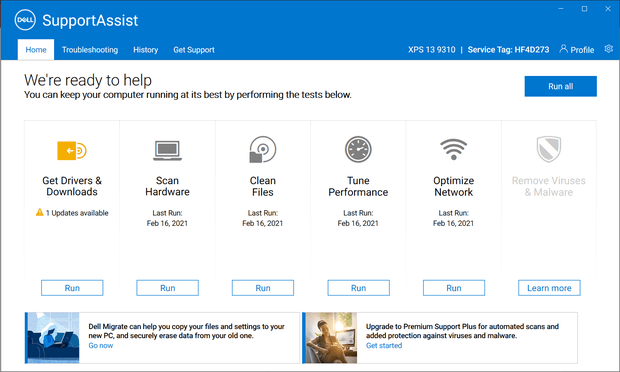This screenshot has height=372, width=620.
Task: Run Optimize Network
Action: click(x=454, y=288)
